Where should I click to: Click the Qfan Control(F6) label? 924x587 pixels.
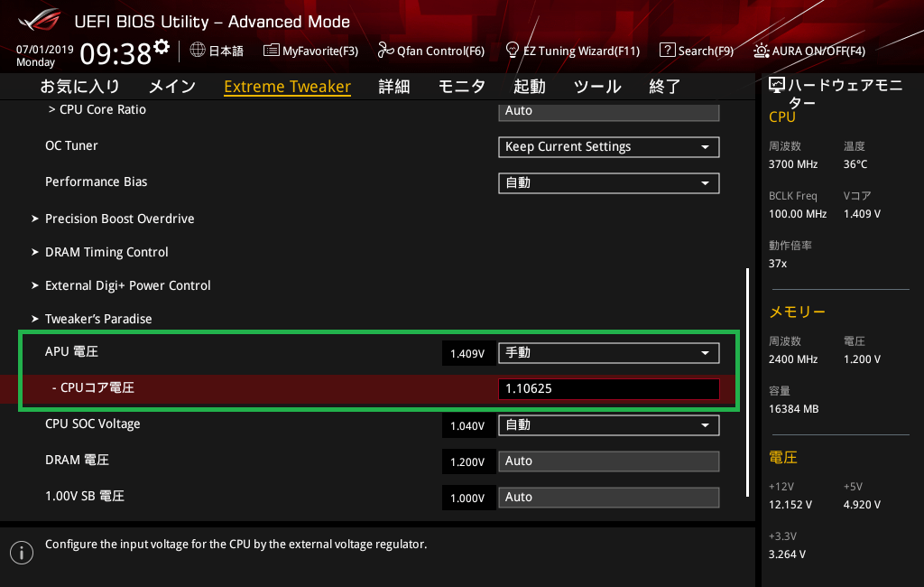coord(440,51)
